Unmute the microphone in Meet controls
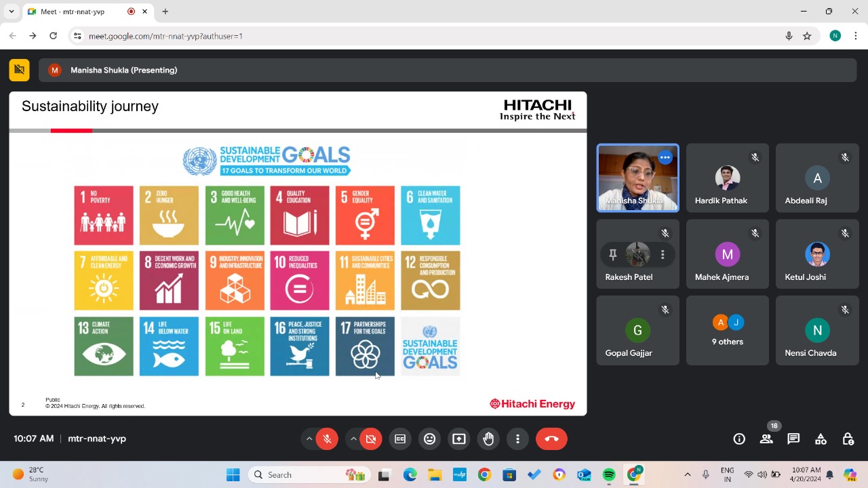The width and height of the screenshot is (868, 488). (327, 439)
